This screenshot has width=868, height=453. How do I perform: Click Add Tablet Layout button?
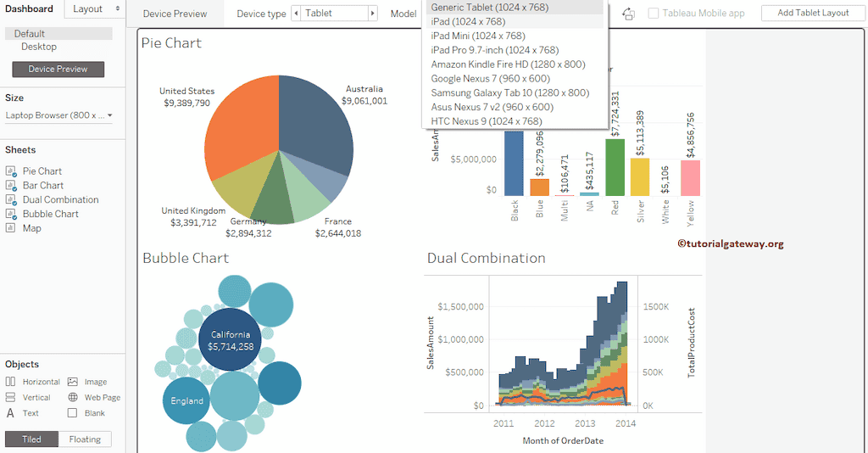pyautogui.click(x=813, y=13)
